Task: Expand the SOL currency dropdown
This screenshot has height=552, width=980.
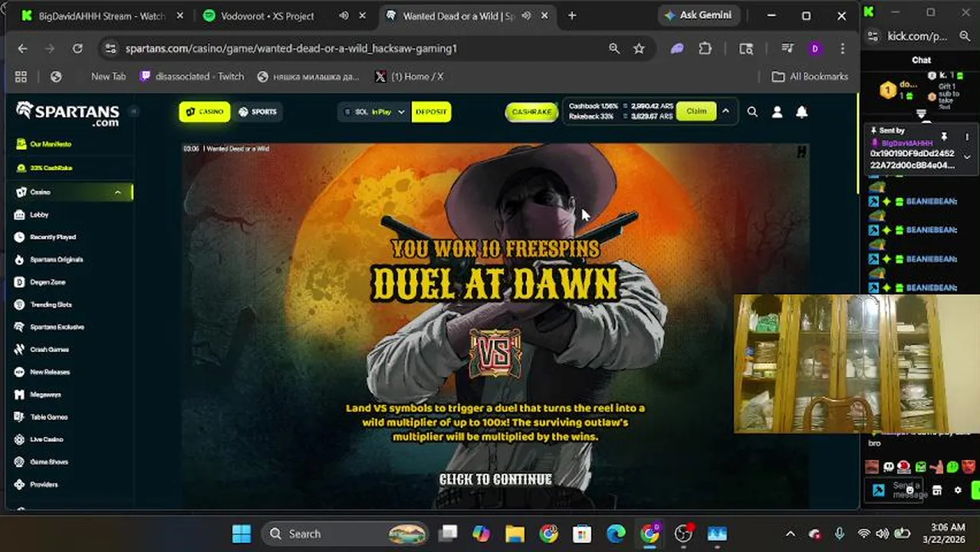Action: click(400, 112)
